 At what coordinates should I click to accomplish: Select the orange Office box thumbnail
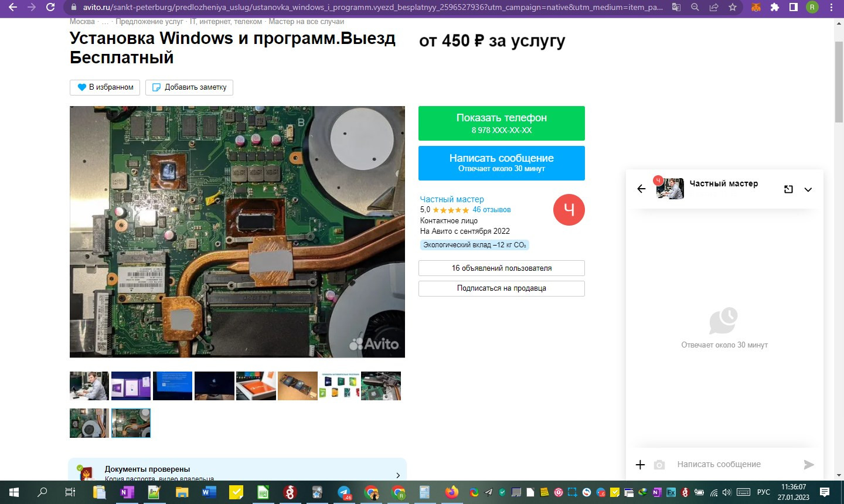(x=256, y=386)
